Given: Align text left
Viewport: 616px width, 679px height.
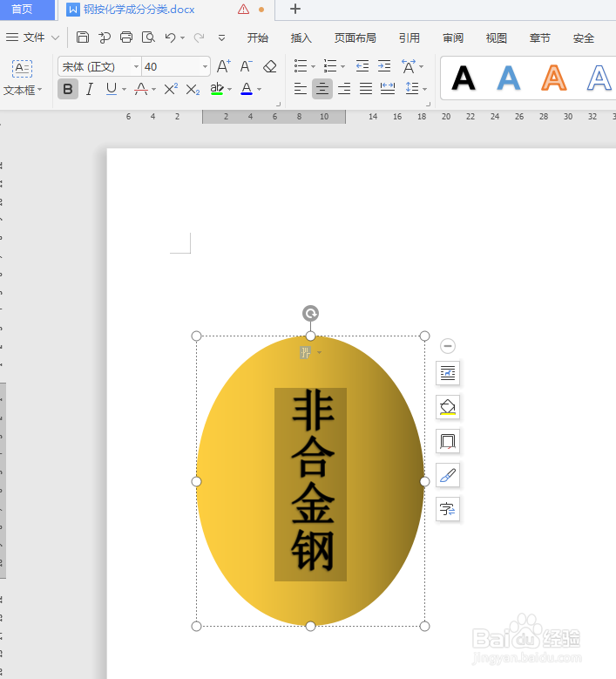Looking at the screenshot, I should point(301,89).
